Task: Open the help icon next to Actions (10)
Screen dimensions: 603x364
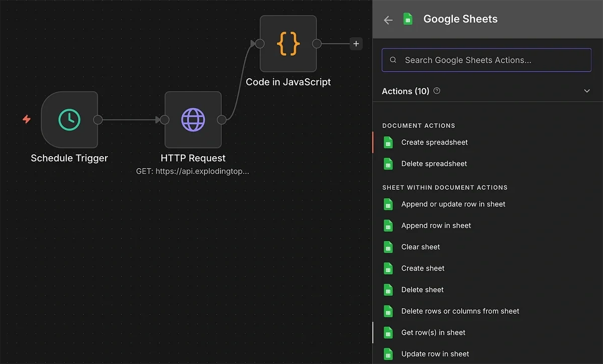Action: tap(437, 91)
